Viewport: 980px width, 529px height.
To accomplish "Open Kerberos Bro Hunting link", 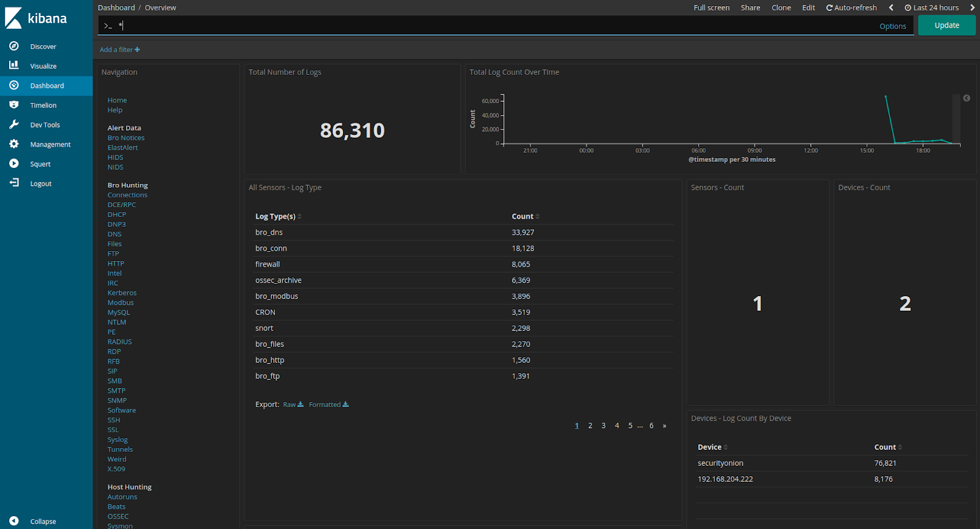I will (122, 293).
